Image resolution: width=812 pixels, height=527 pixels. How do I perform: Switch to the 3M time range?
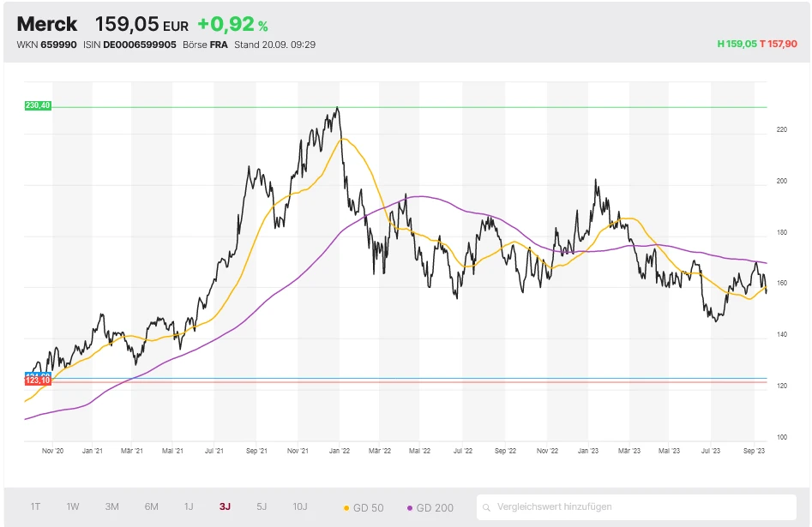112,506
